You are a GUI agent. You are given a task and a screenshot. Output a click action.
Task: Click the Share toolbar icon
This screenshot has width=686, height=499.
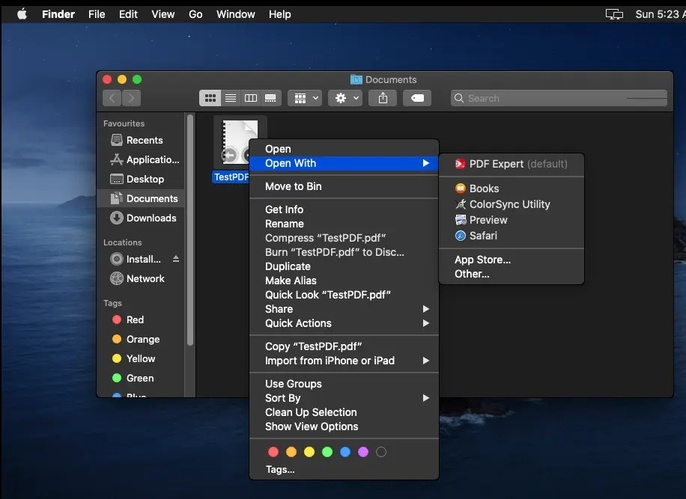tap(383, 98)
